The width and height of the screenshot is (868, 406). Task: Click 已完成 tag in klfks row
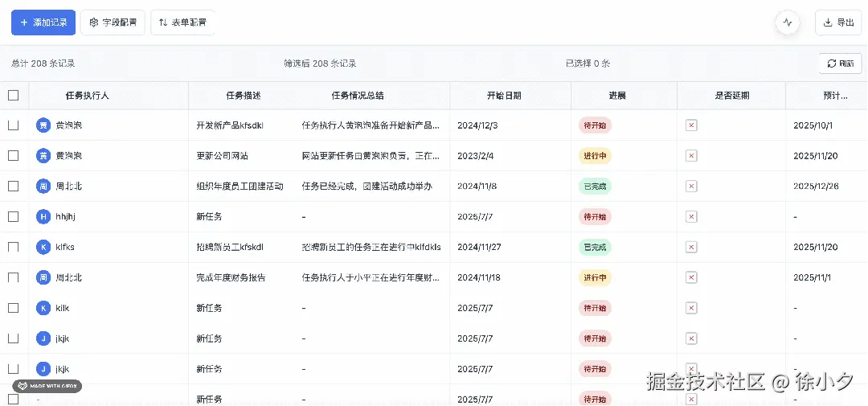[595, 247]
